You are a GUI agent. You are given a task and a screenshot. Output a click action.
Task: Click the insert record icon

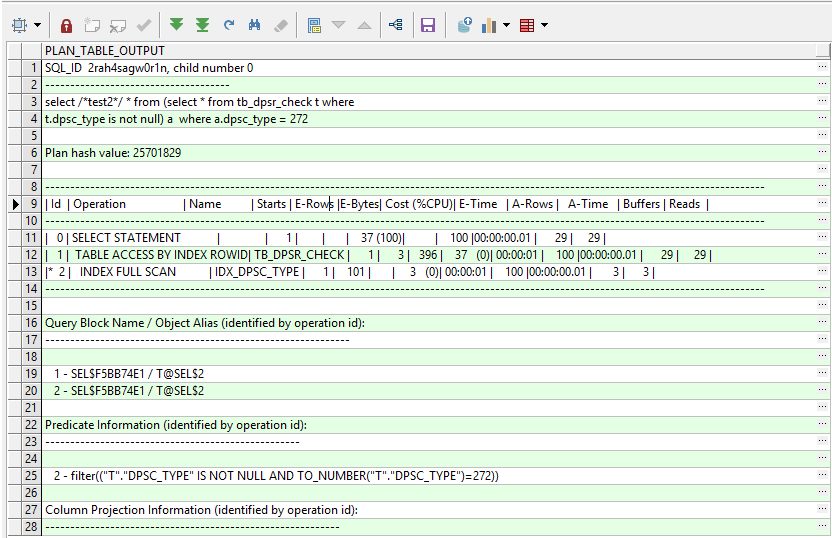tap(92, 25)
